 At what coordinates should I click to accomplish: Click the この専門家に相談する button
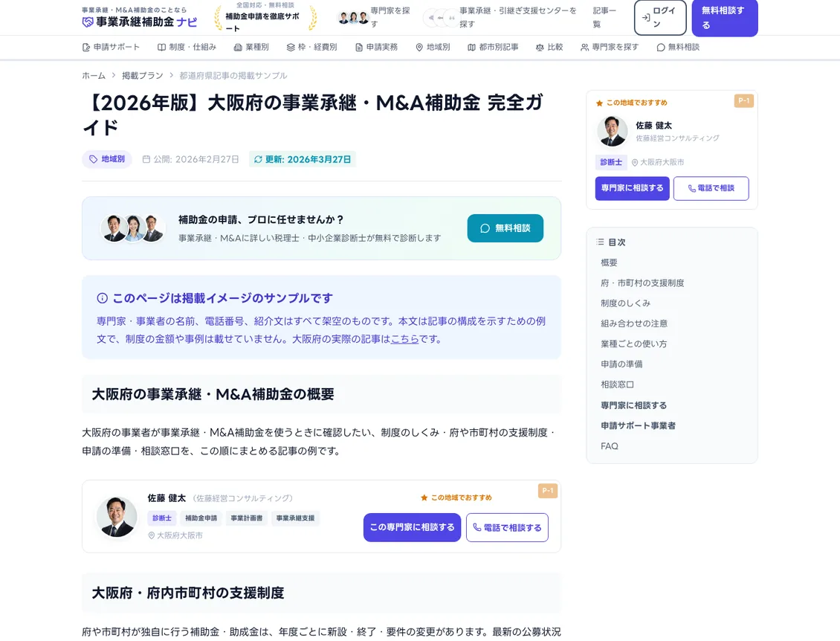[x=412, y=527]
